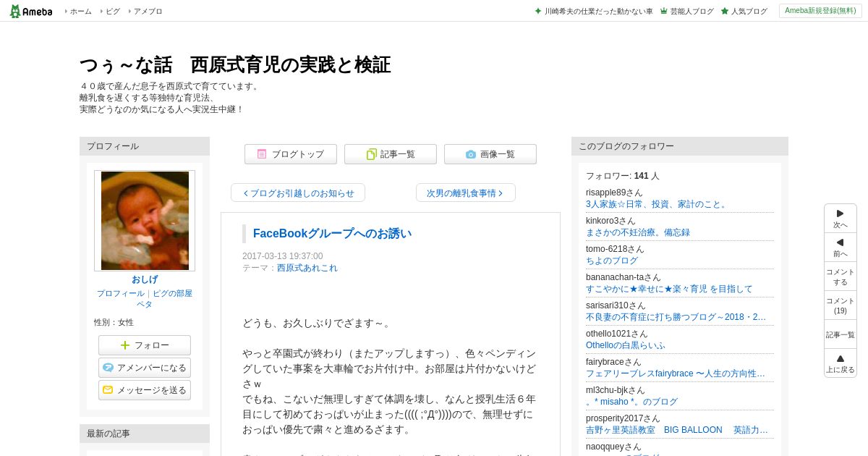Click the 前へ side navigation arrow
The width and height of the screenshot is (868, 456).
pyautogui.click(x=841, y=248)
